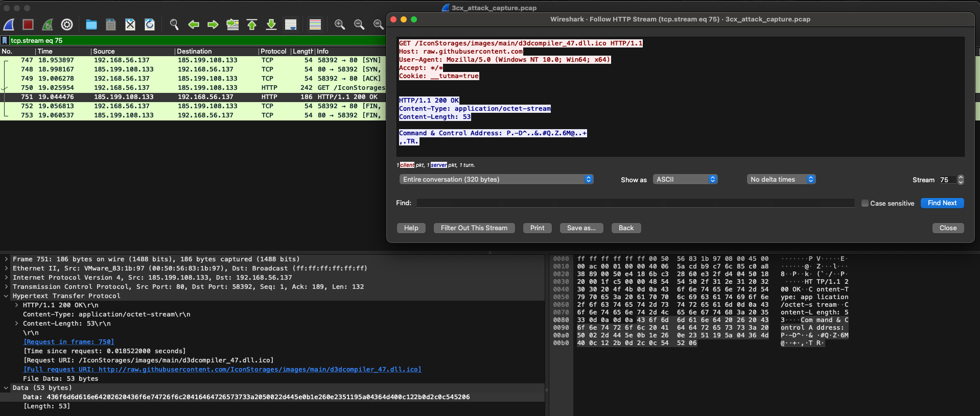Image resolution: width=980 pixels, height=416 pixels.
Task: Select packet 747 SYN row
Action: [193, 60]
